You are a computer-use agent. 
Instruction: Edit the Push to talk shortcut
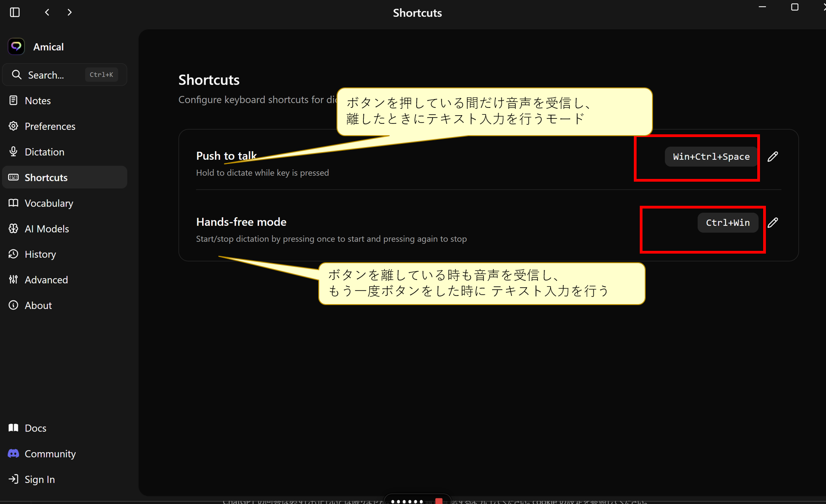[x=772, y=157]
